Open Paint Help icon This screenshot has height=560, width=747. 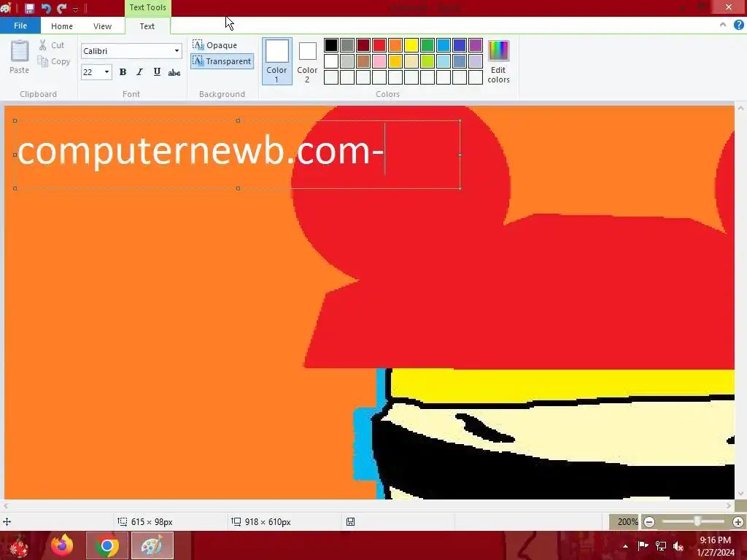click(738, 26)
